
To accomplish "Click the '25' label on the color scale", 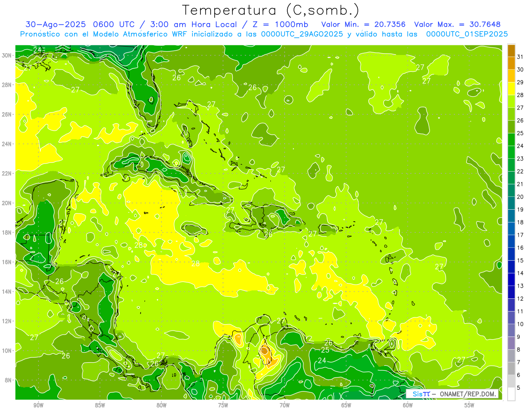I will (520, 133).
